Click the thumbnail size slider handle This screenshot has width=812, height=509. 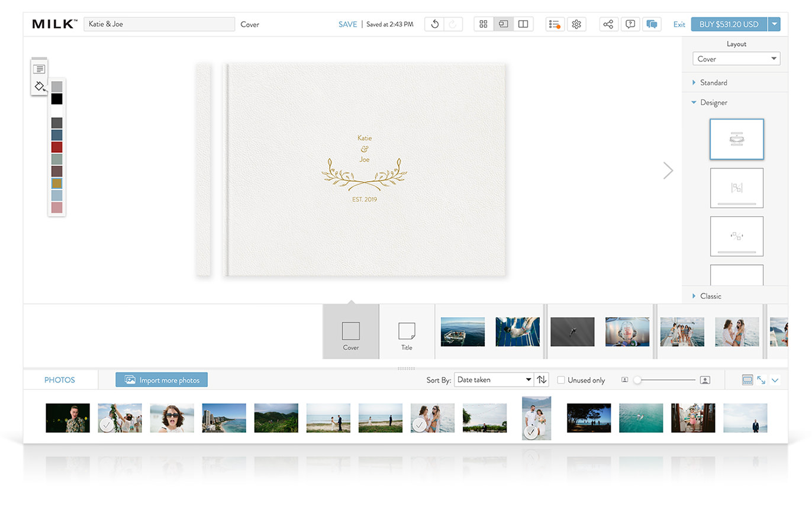(637, 380)
